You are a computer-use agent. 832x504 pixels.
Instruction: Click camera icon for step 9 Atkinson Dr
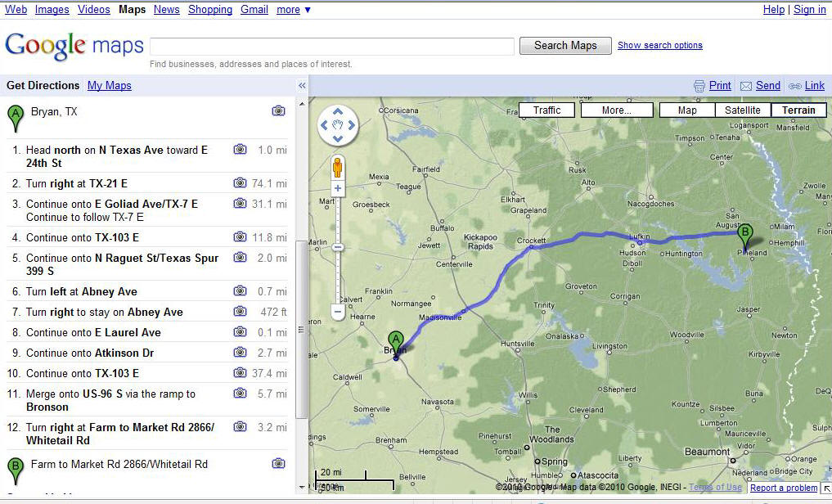241,353
